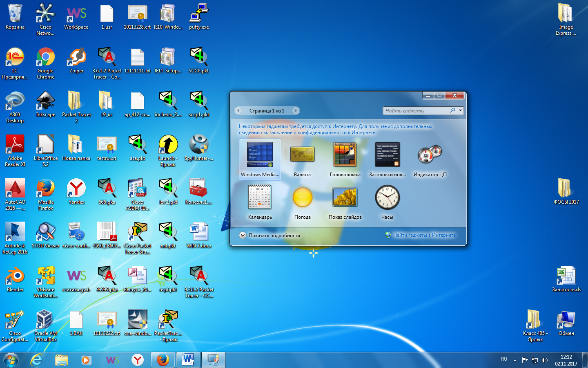Image resolution: width=588 pixels, height=368 pixels.
Task: Switch to Word in the taskbar
Action: [x=188, y=360]
